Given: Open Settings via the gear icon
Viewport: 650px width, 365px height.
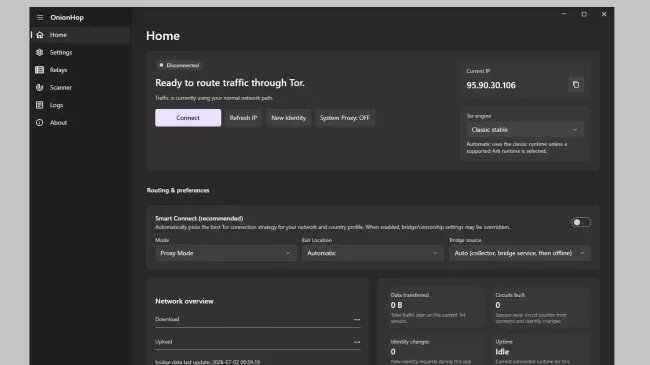Looking at the screenshot, I should 39,52.
